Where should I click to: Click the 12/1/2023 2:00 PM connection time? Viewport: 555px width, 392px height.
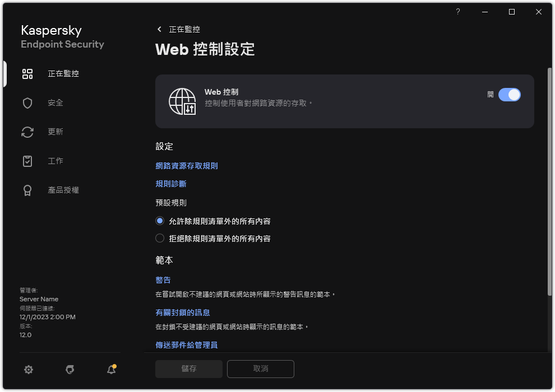pos(48,317)
